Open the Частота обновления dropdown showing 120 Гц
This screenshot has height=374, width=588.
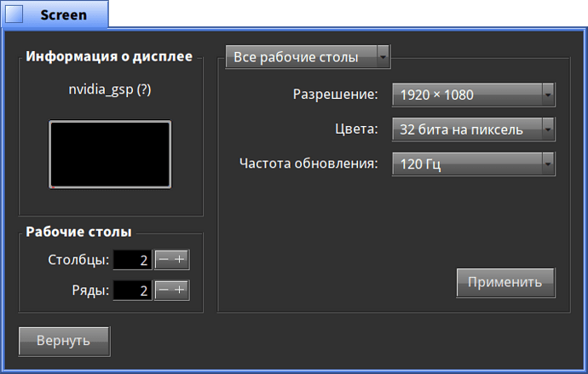click(x=473, y=164)
